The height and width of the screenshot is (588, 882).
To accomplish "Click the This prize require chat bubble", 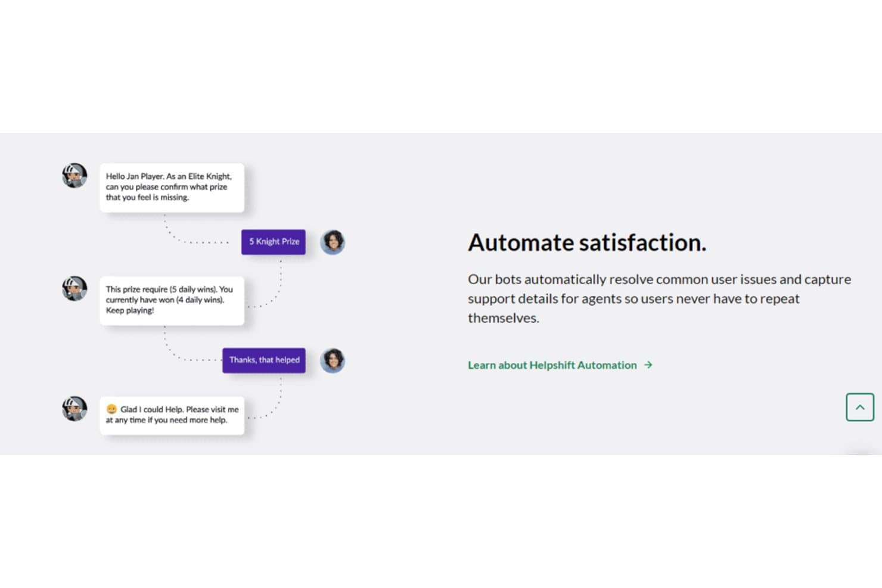I will click(x=172, y=300).
